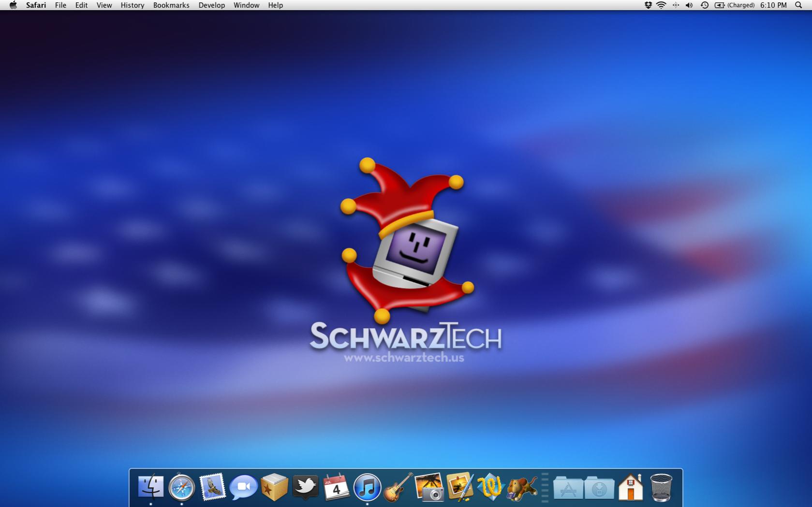Screen dimensions: 812x507
Task: Open the Dropbox menu bar icon
Action: 648,5
